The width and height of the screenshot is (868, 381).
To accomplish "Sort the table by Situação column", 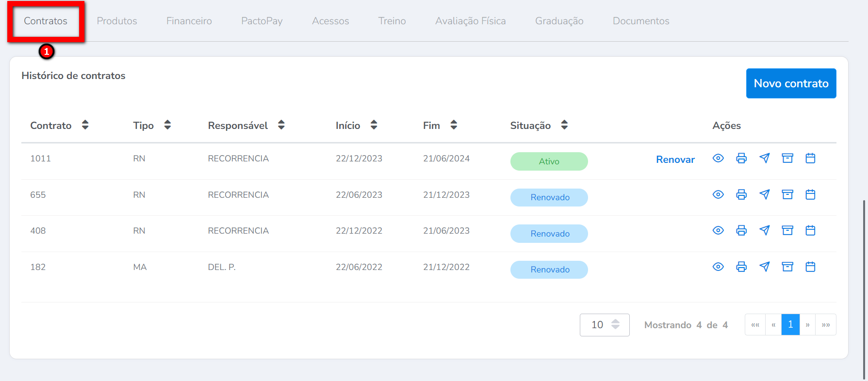I will pos(564,125).
